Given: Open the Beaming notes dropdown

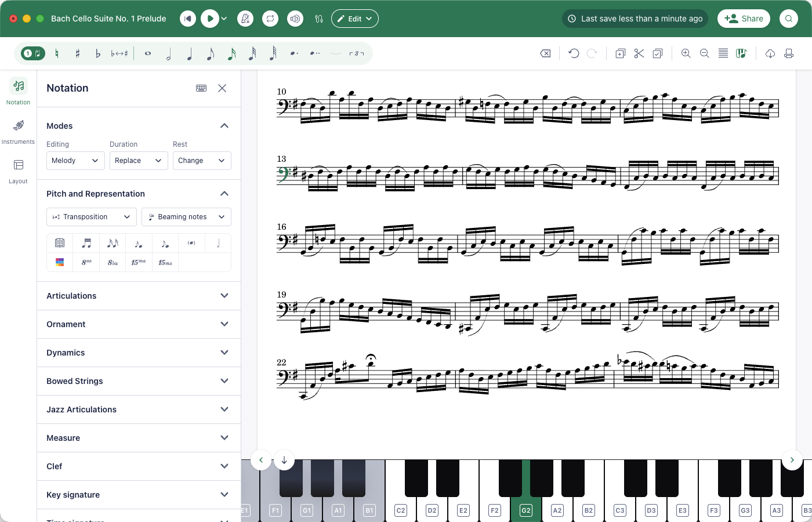Looking at the screenshot, I should click(186, 217).
